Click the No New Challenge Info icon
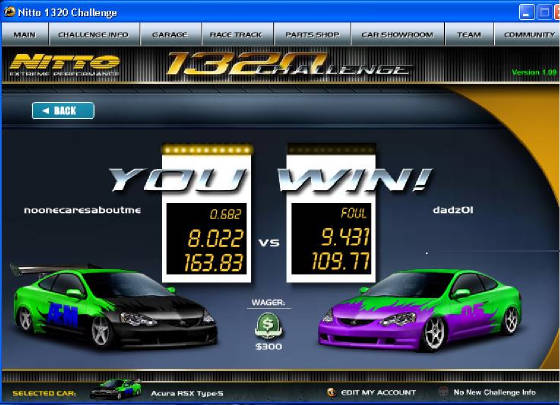Image resolution: width=560 pixels, height=405 pixels. pyautogui.click(x=444, y=392)
